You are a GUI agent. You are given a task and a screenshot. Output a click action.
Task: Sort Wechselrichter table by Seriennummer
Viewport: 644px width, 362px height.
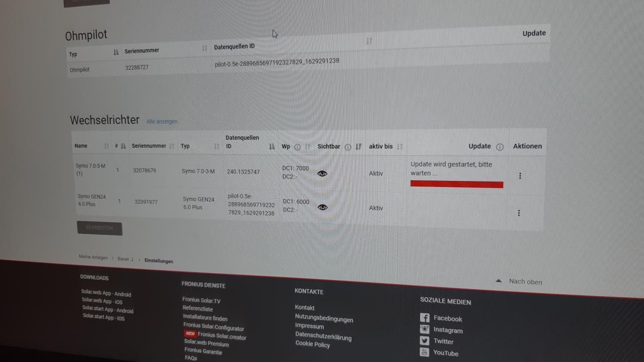tap(172, 146)
